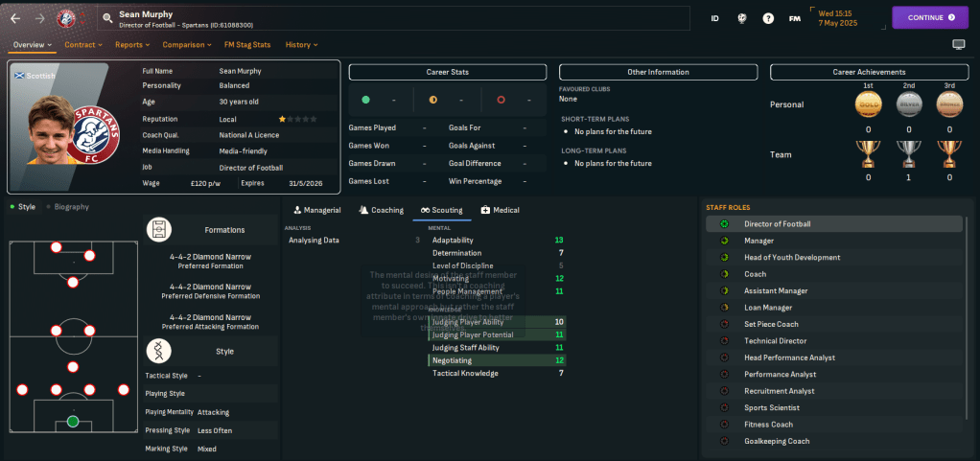Click the screen display icon below Continue
The height and width of the screenshot is (461, 980).
tap(958, 45)
